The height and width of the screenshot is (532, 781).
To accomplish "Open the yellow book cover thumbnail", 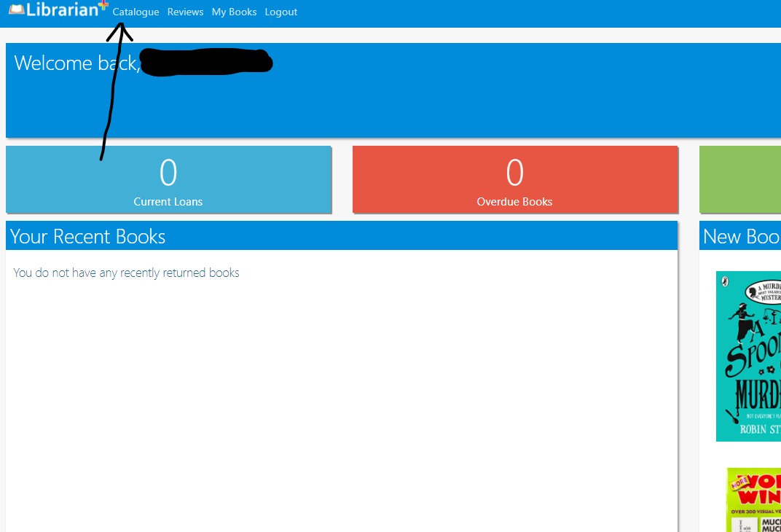I will click(753, 500).
